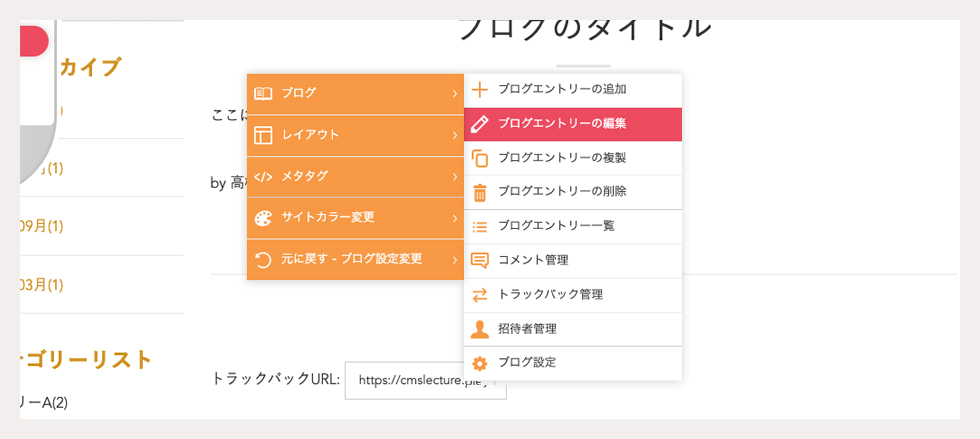
Task: Open the 03月(1) archive link
Action: (41, 285)
